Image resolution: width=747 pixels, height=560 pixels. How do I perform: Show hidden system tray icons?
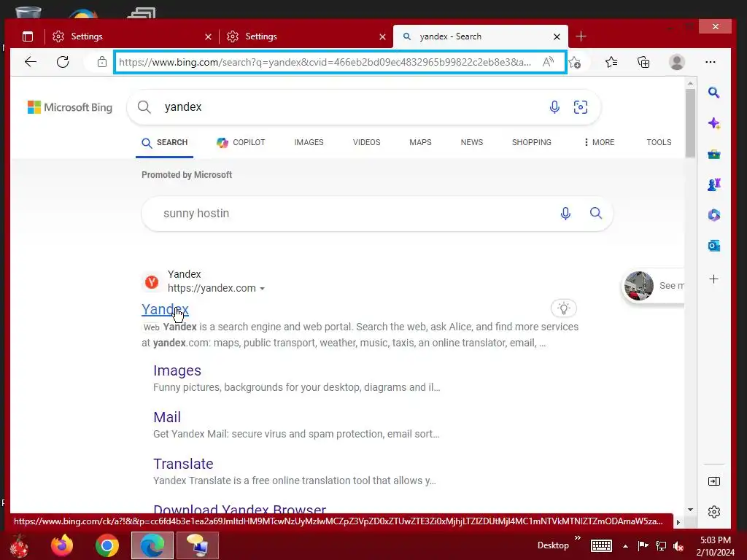[625, 546]
